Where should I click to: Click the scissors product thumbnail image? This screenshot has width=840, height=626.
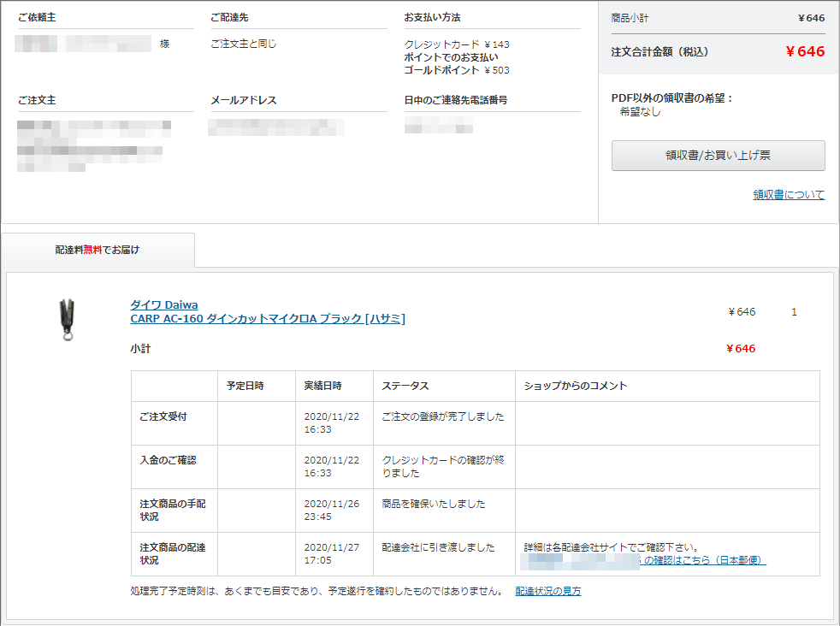pos(66,319)
